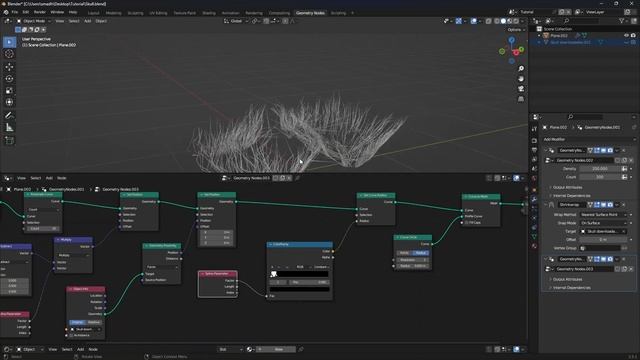Screen dimensions: 640x360
Task: Open the Object Data properties tab icon
Action: [534, 236]
